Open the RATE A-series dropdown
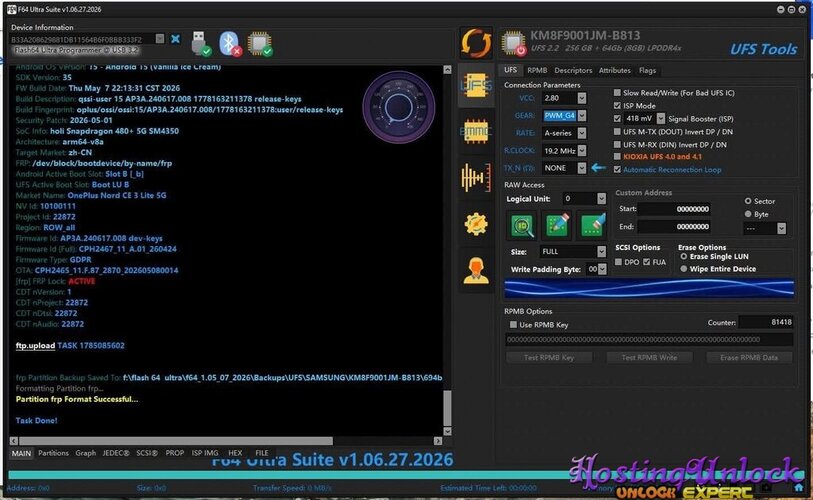The height and width of the screenshot is (500, 813). [x=582, y=133]
